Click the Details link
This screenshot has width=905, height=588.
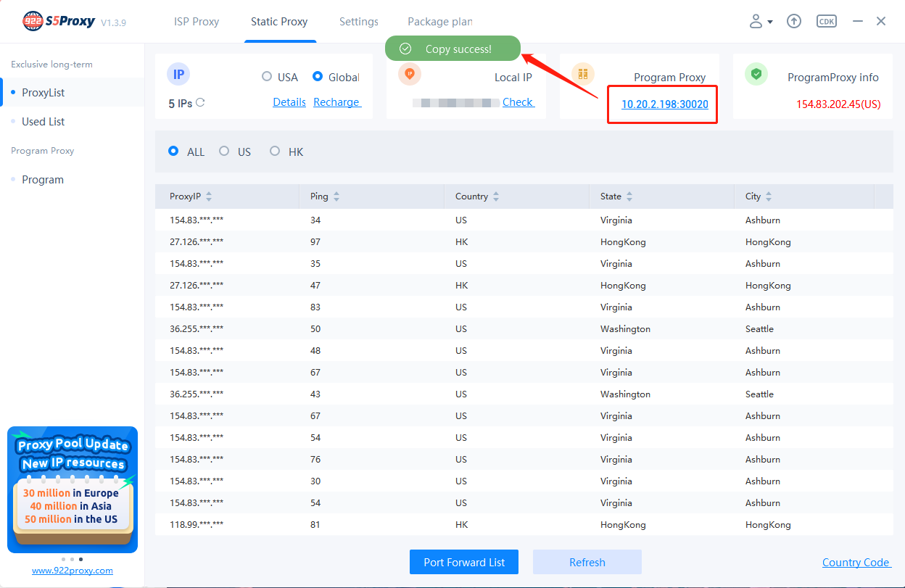(x=289, y=102)
